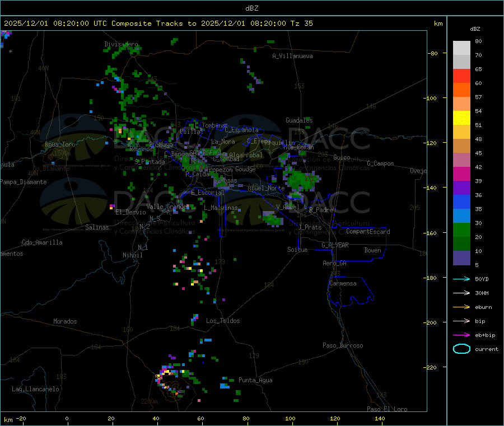Select the 'Los_Toldos' location label
The image size is (504, 426).
coord(223,321)
